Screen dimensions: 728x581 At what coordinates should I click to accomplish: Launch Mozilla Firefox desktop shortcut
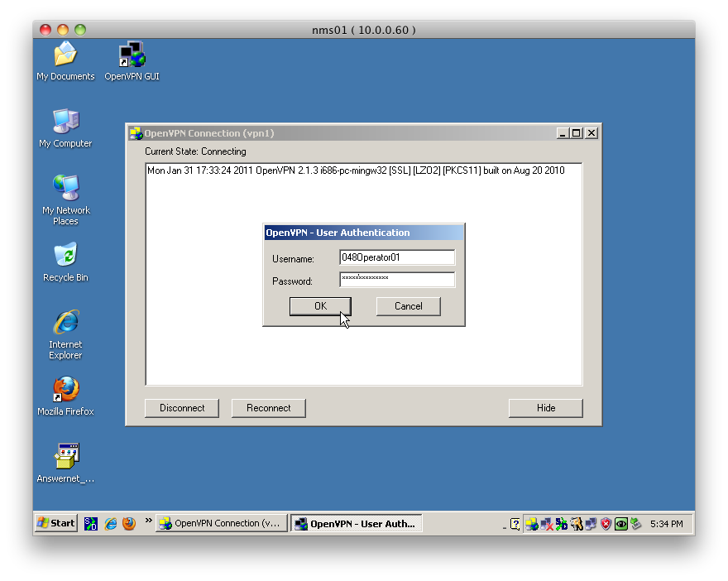(x=65, y=396)
